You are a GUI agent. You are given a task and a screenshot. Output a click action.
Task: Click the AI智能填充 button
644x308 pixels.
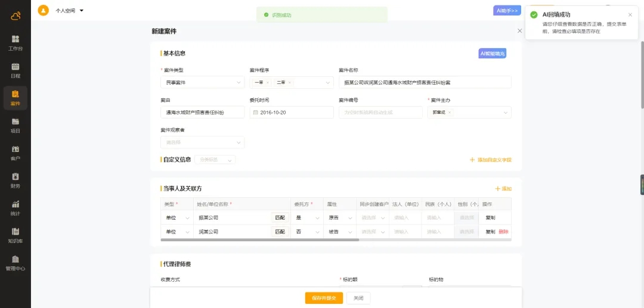pyautogui.click(x=492, y=54)
